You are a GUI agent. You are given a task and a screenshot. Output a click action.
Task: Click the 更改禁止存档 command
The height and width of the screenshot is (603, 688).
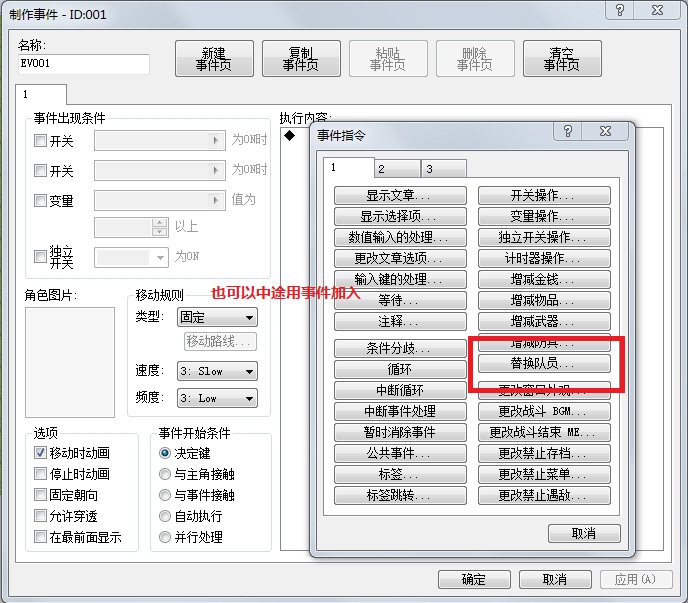544,453
